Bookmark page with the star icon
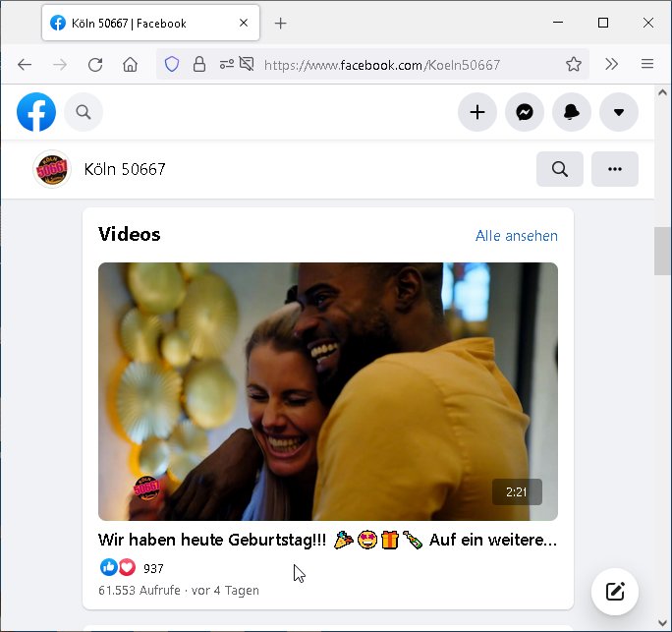 click(574, 65)
